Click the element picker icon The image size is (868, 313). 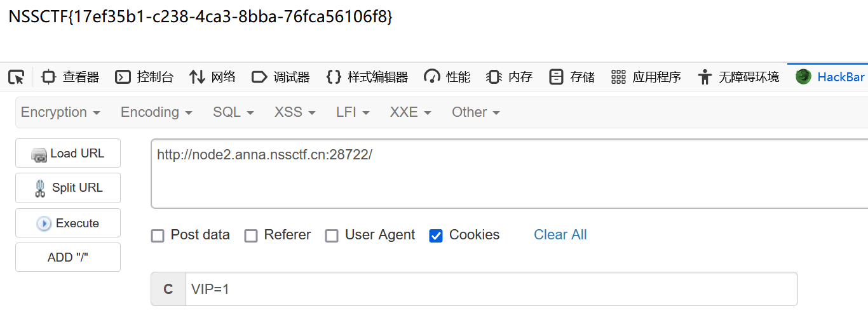click(x=17, y=77)
